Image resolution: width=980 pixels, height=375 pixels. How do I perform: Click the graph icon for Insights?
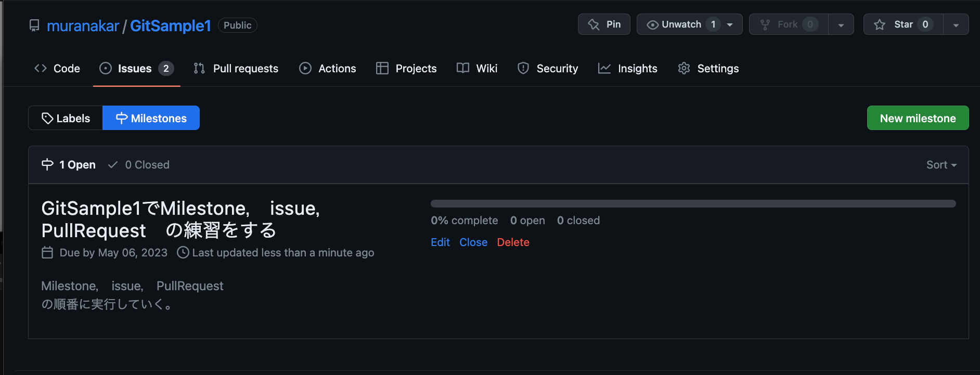pyautogui.click(x=604, y=68)
